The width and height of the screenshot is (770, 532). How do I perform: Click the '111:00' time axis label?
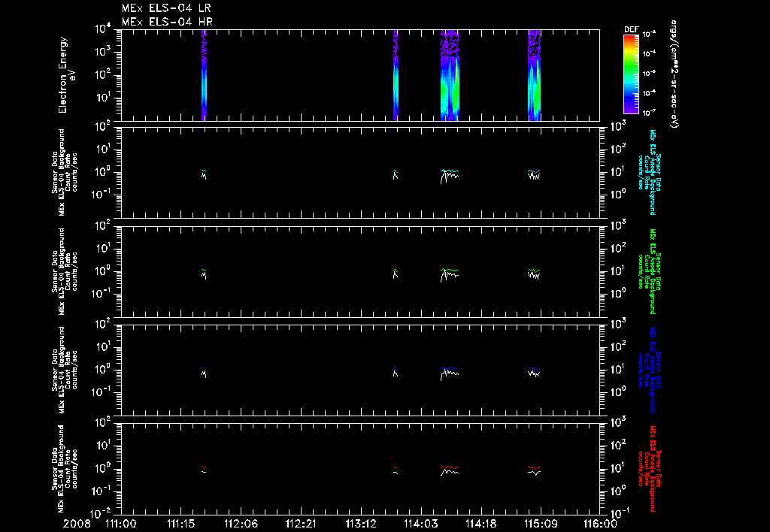click(x=121, y=524)
